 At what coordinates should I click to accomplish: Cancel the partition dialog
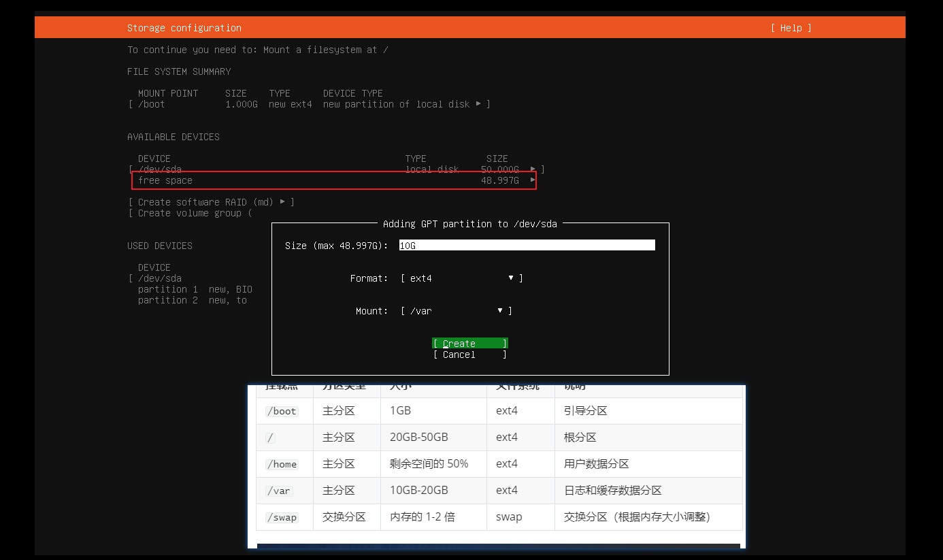pyautogui.click(x=470, y=355)
